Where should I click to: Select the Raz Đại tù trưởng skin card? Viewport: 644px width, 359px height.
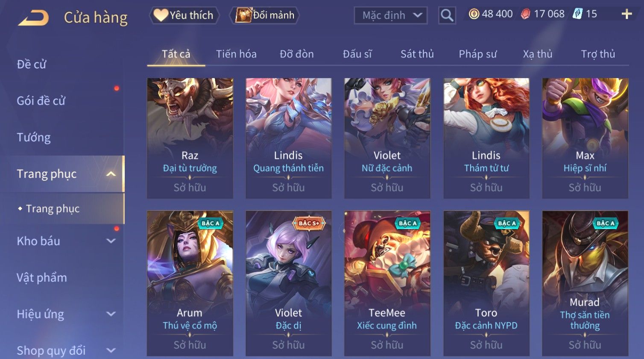pyautogui.click(x=190, y=138)
